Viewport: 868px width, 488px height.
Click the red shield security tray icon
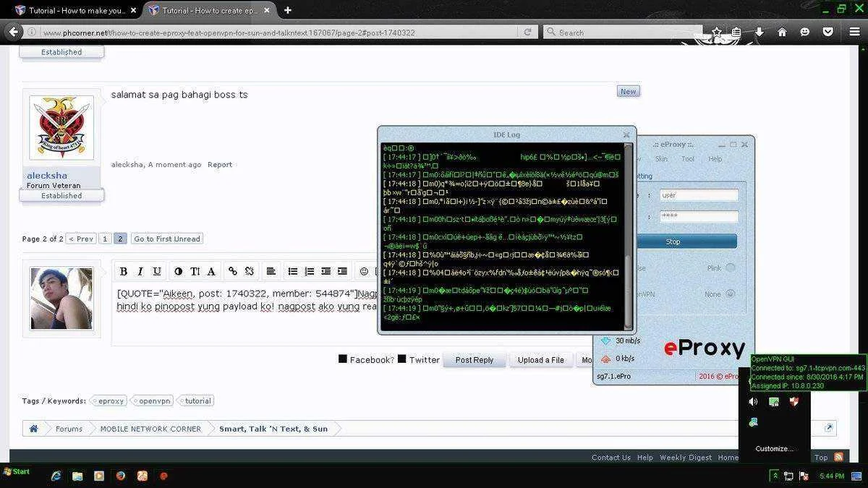pos(794,401)
